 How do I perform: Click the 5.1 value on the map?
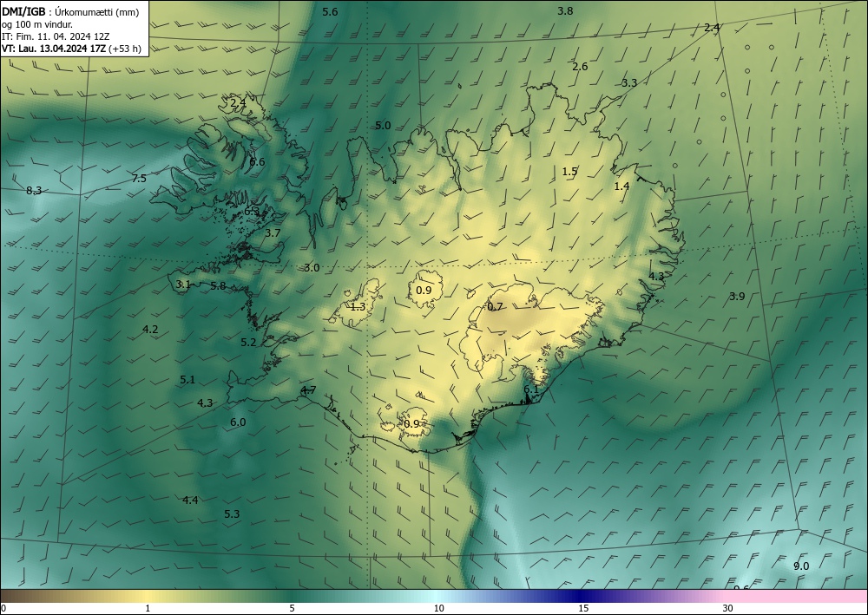tap(187, 379)
